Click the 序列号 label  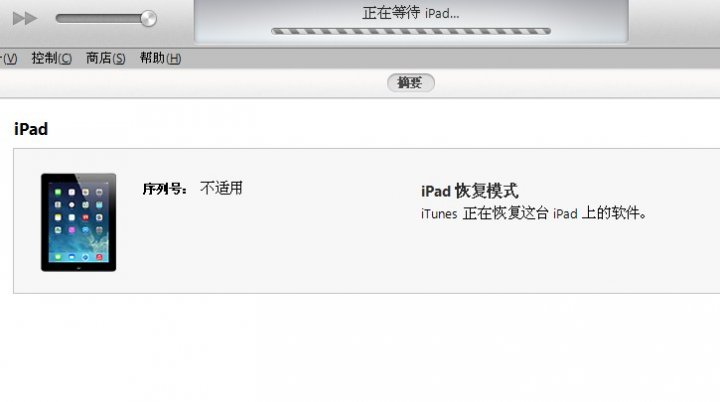click(164, 189)
